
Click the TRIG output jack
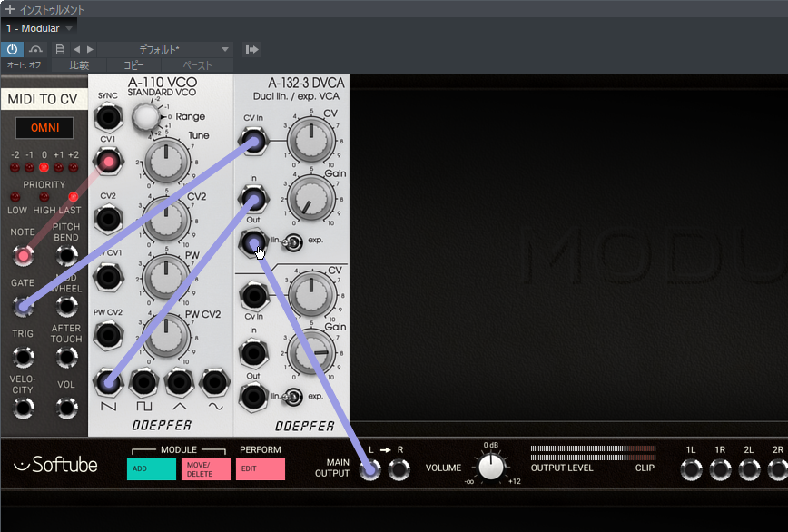tap(23, 357)
